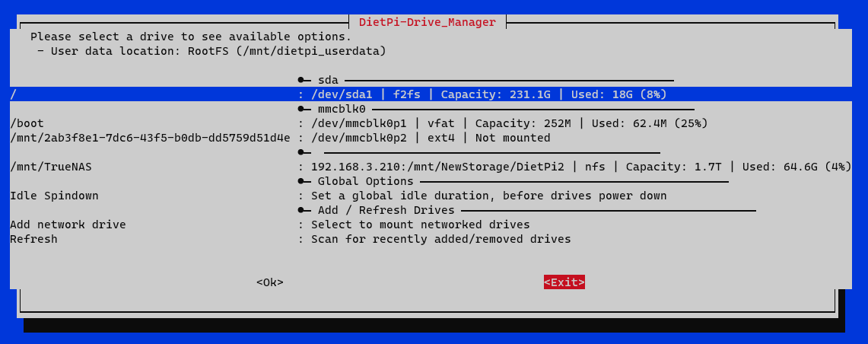Click the mmcblk0 section header
The image size is (868, 344).
point(342,109)
